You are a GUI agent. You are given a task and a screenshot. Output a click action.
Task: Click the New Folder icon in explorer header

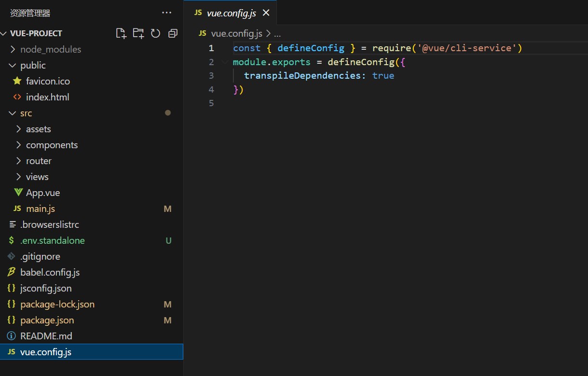click(138, 33)
